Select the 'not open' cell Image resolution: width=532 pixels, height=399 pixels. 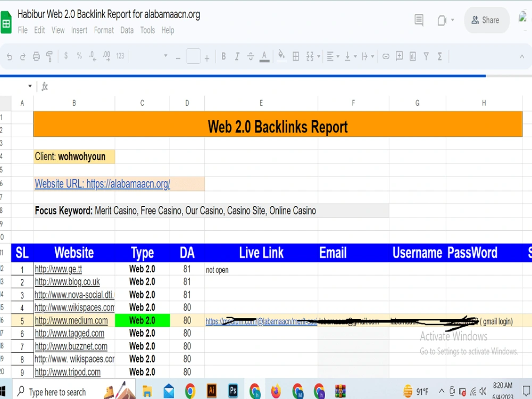point(261,270)
